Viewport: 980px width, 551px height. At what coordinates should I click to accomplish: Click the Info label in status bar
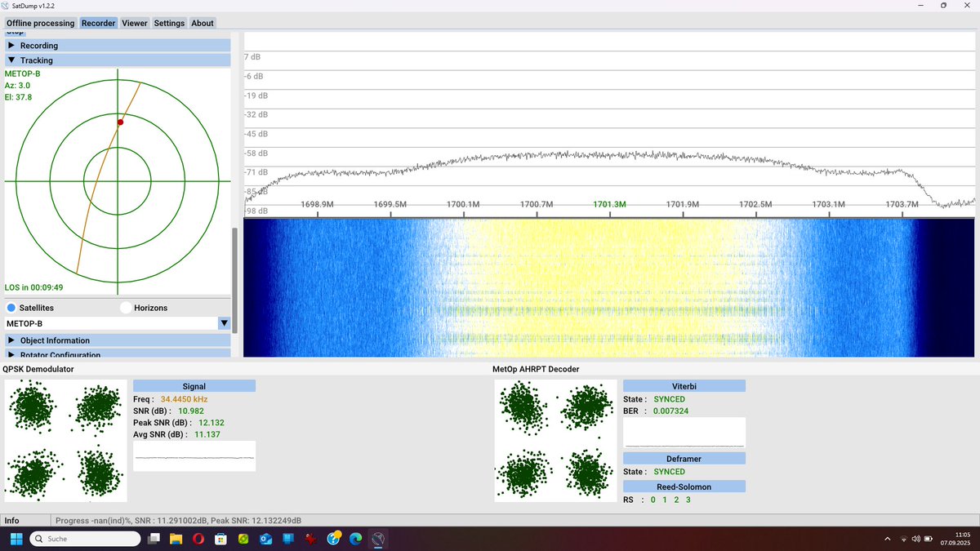point(11,521)
